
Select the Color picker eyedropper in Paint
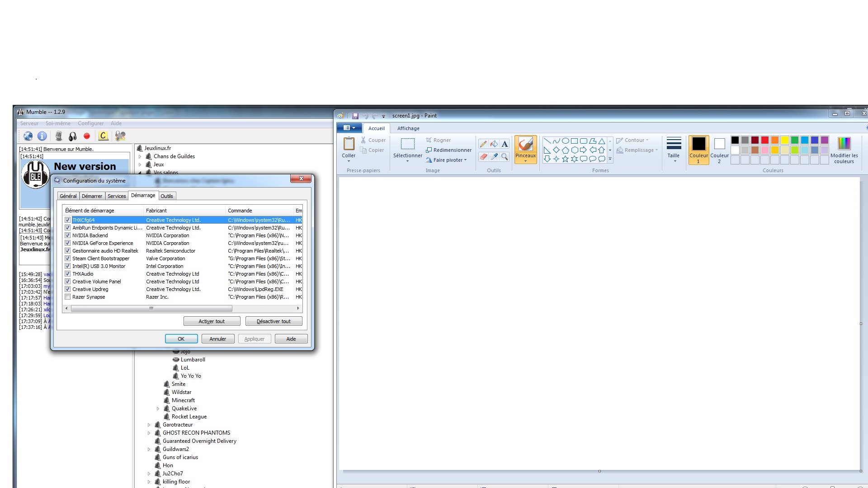(x=494, y=157)
